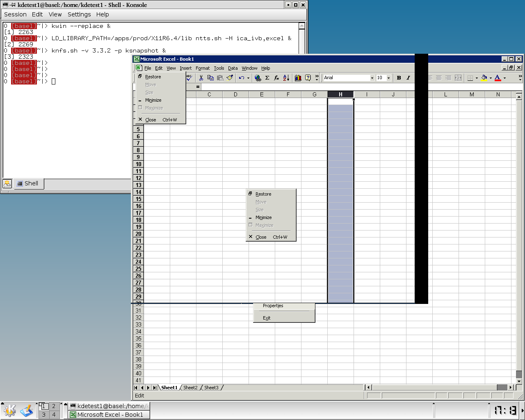Click the Copy icon in Excel toolbar
Screen dimensions: 525x420
click(x=210, y=78)
